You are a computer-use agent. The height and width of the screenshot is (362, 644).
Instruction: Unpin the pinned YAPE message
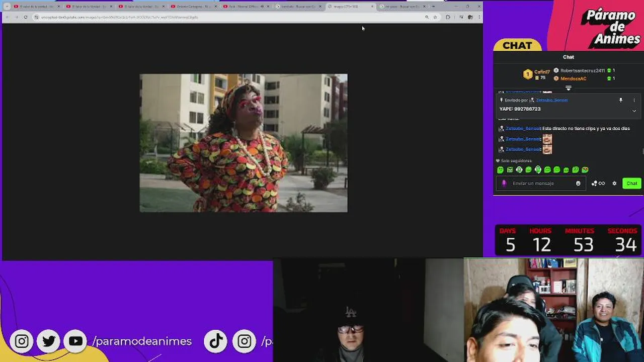click(x=620, y=100)
